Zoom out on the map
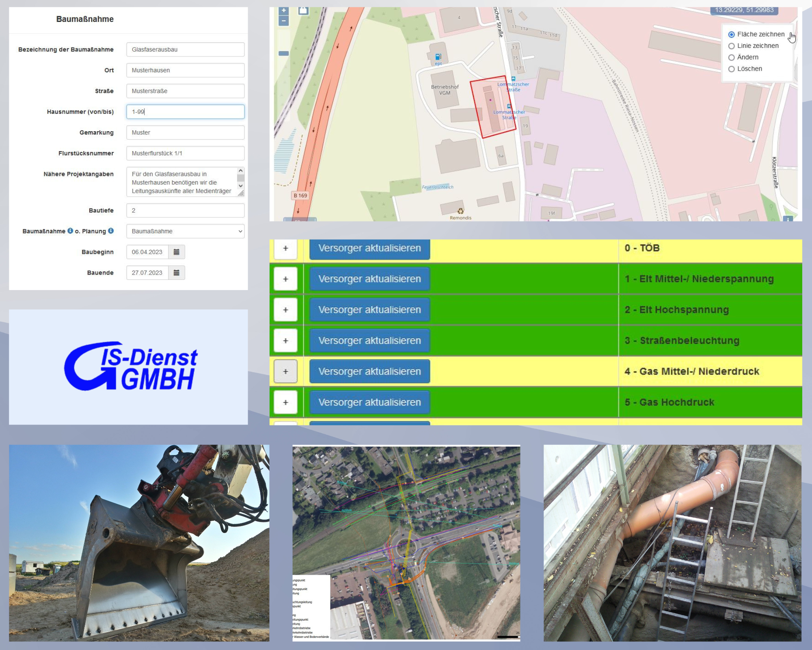This screenshot has height=650, width=812. pos(283,21)
